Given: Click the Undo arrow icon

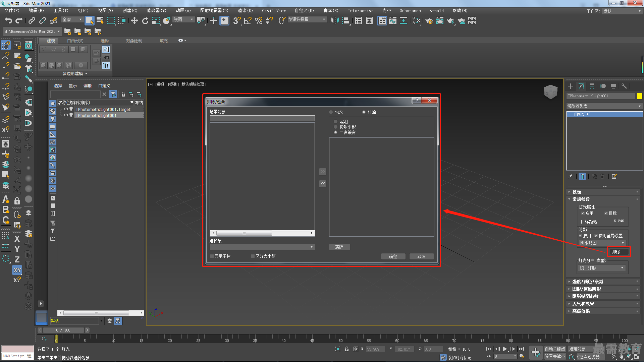Looking at the screenshot, I should [x=8, y=21].
